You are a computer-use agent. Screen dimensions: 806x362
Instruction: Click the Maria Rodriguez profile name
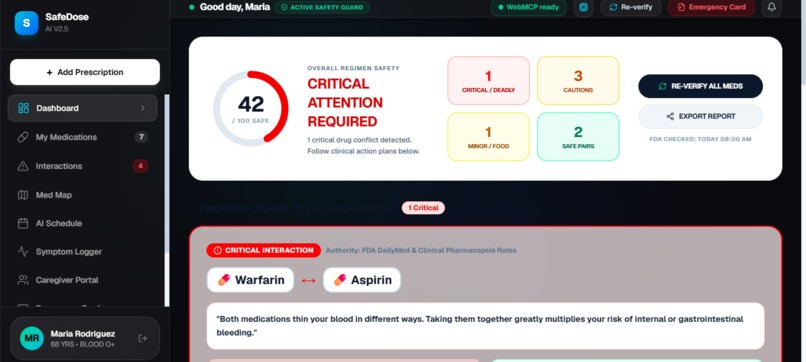83,334
